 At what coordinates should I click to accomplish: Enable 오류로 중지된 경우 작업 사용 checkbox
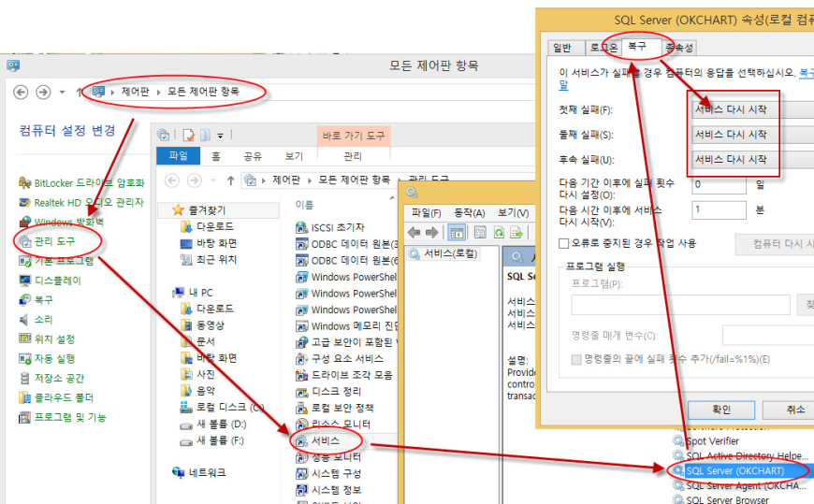pyautogui.click(x=564, y=243)
